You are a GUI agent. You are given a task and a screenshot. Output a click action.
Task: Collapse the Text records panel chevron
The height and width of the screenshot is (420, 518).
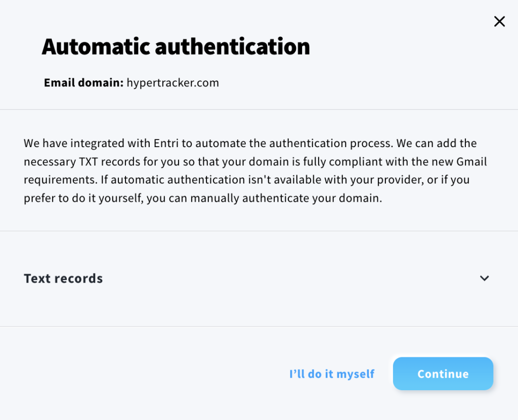(484, 278)
